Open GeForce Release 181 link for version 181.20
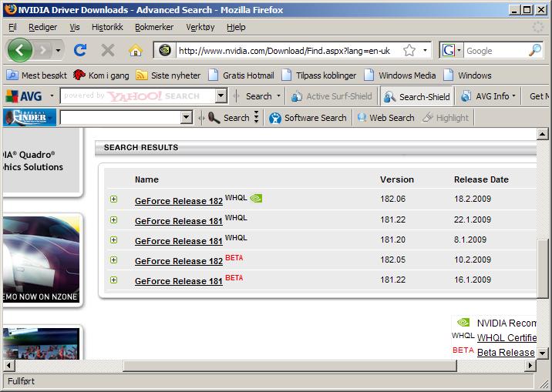 pos(179,241)
